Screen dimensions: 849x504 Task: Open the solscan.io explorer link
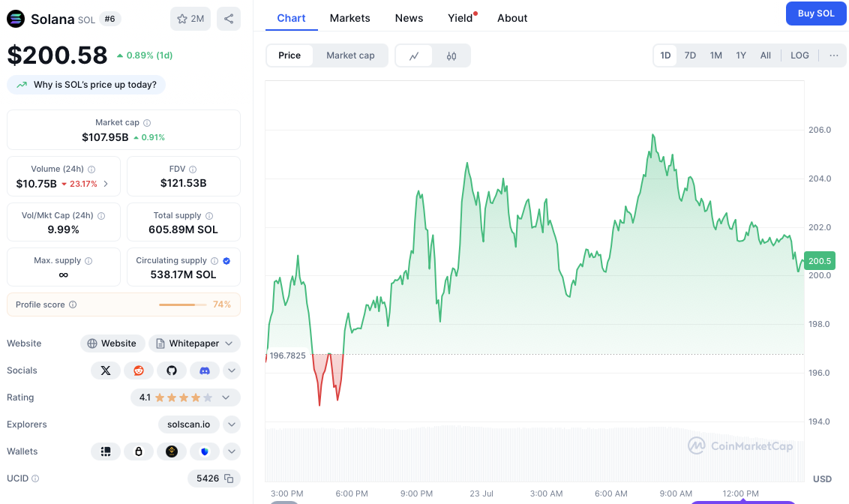pyautogui.click(x=188, y=424)
